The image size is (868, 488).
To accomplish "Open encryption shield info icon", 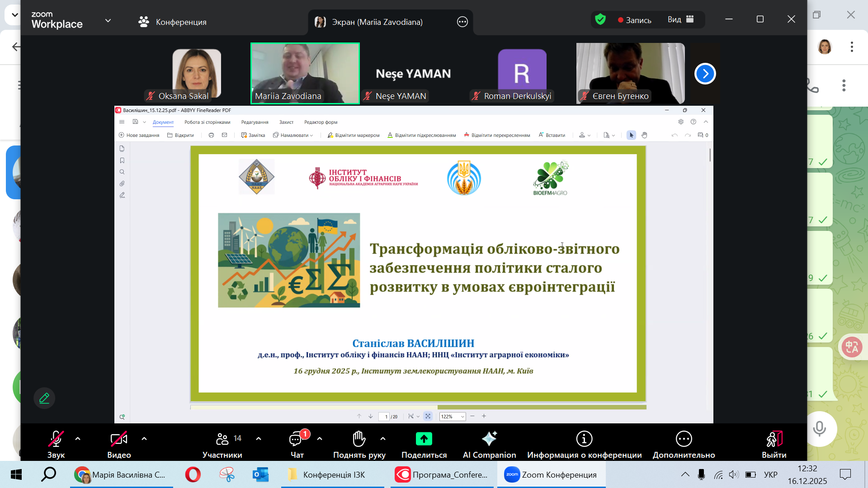I will (600, 19).
